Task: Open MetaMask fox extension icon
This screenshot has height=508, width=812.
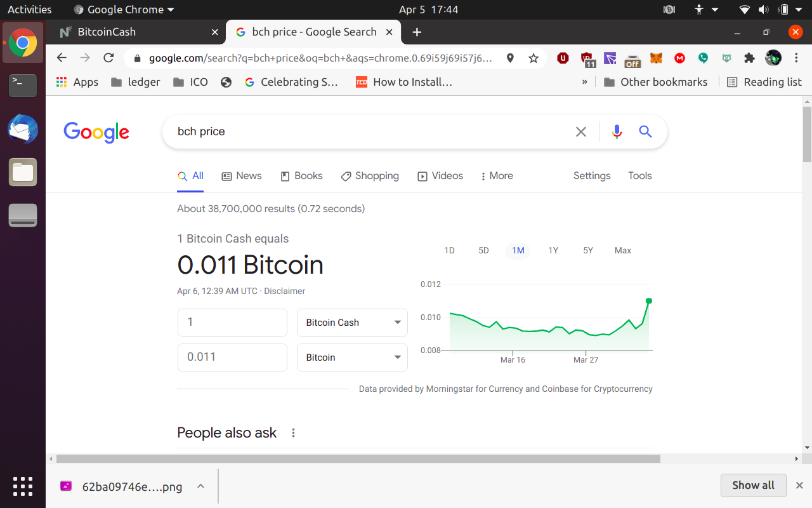Action: click(657, 58)
